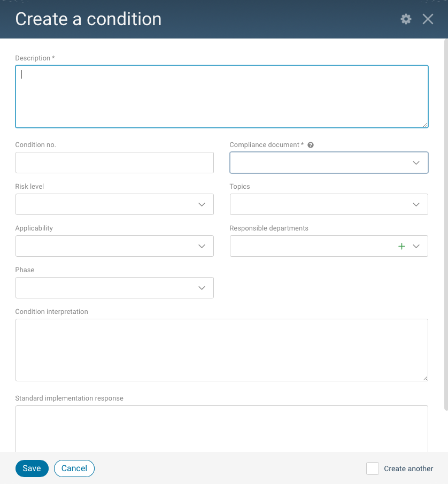Screen dimensions: 448x484
Task: Click the Condition no. input field
Action: pyautogui.click(x=114, y=163)
